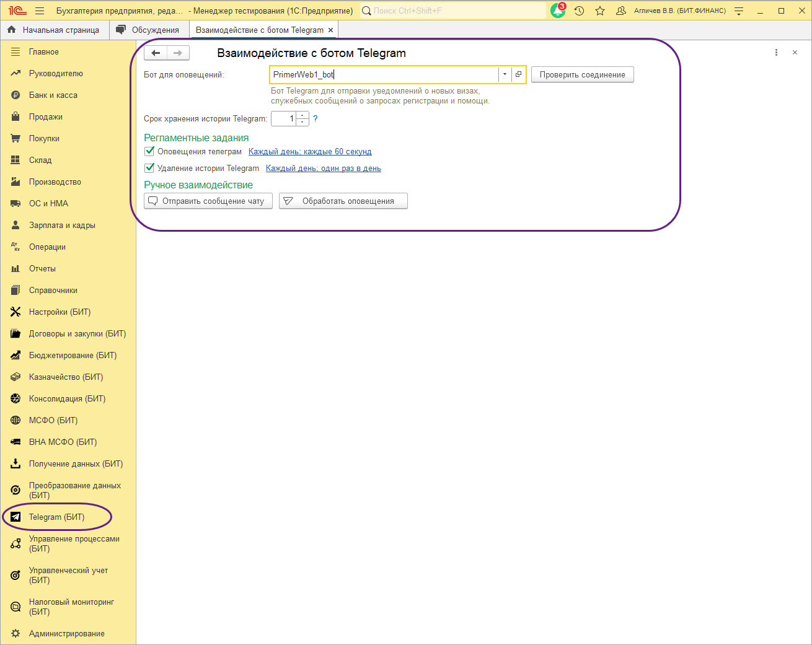Open Telegram (БИТ) section in sidebar
812x645 pixels.
[x=56, y=517]
